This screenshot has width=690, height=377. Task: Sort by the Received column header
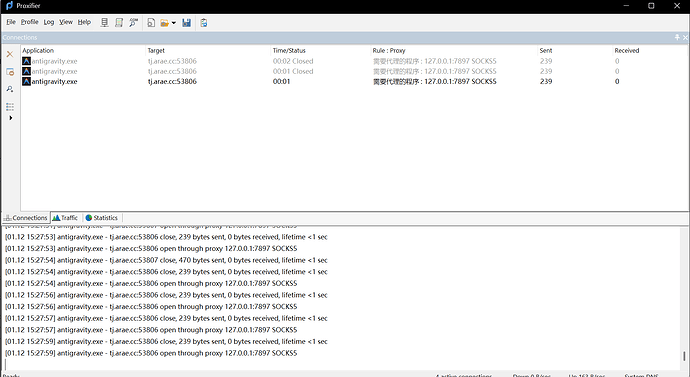coord(650,51)
